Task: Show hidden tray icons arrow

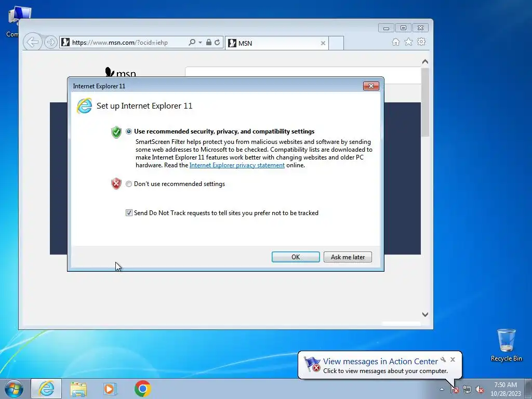Action: 442,389
